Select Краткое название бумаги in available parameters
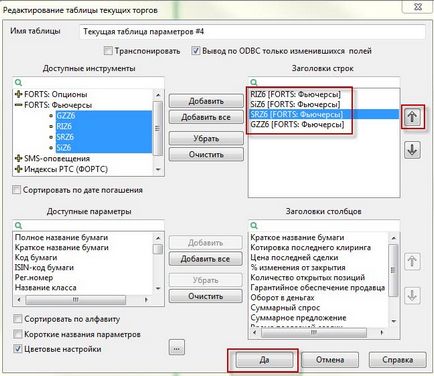 62,247
